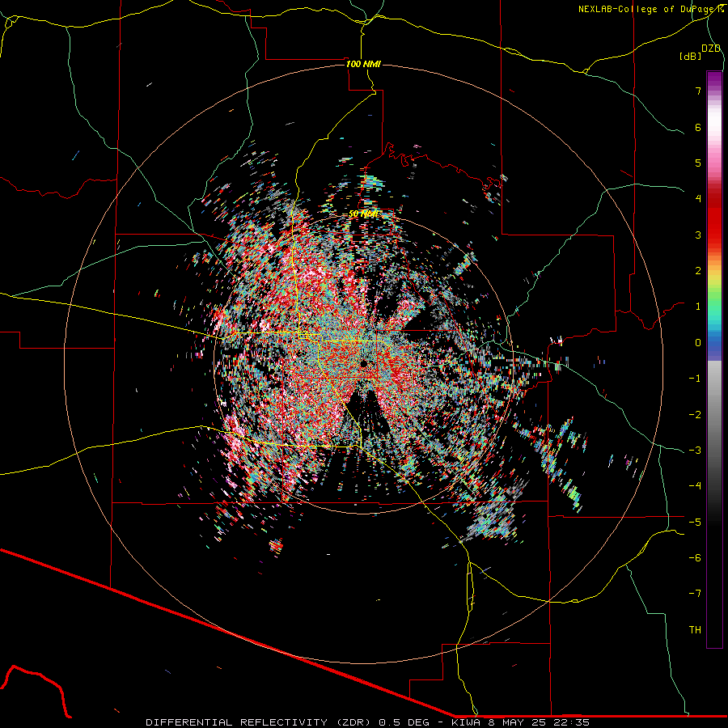
Task: Pick the purple top of the color scale
Action: point(714,78)
